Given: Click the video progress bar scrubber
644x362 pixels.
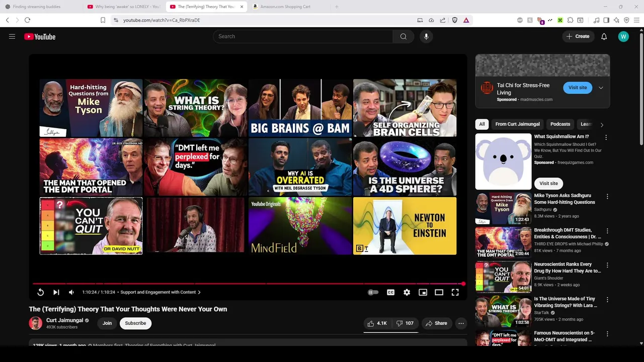Looking at the screenshot, I should click(463, 284).
